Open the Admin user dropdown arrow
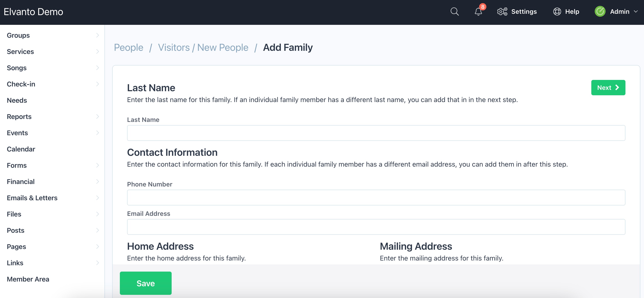This screenshot has width=644, height=298. click(636, 12)
